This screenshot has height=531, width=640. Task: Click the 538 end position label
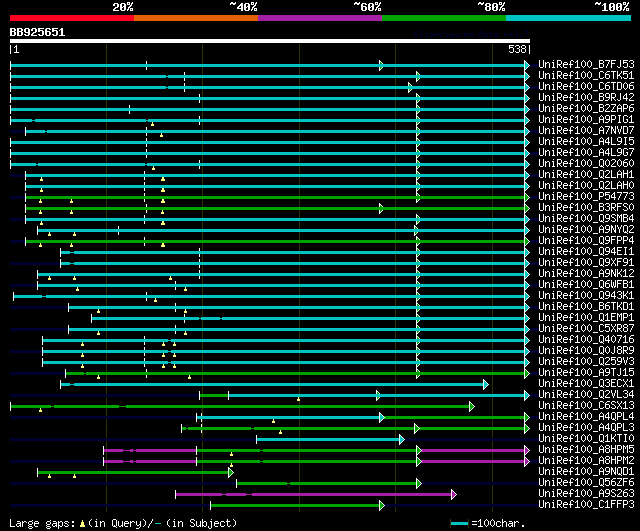point(518,49)
